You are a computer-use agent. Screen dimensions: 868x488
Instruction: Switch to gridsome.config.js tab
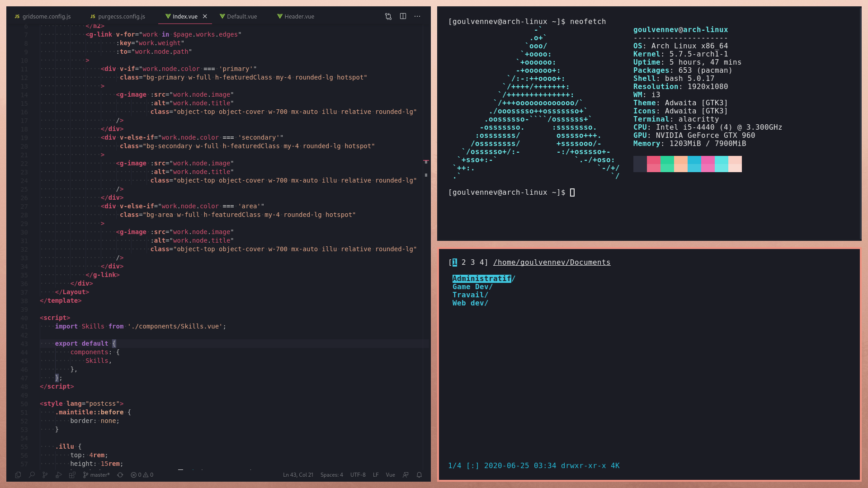tap(46, 16)
